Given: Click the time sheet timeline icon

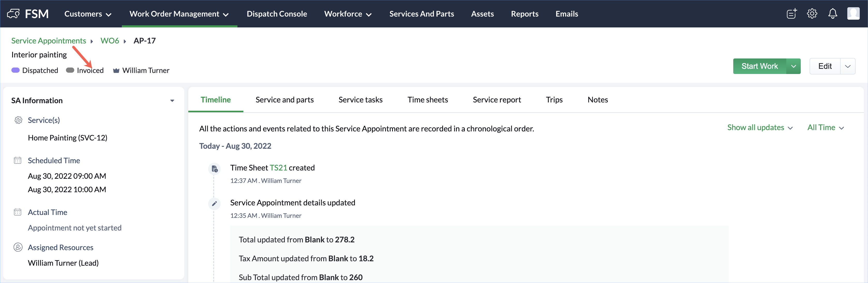Looking at the screenshot, I should (214, 169).
